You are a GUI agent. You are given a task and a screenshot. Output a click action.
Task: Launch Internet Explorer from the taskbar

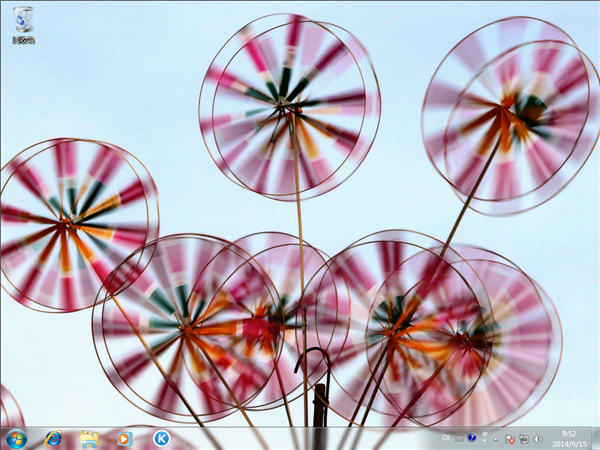click(x=53, y=438)
